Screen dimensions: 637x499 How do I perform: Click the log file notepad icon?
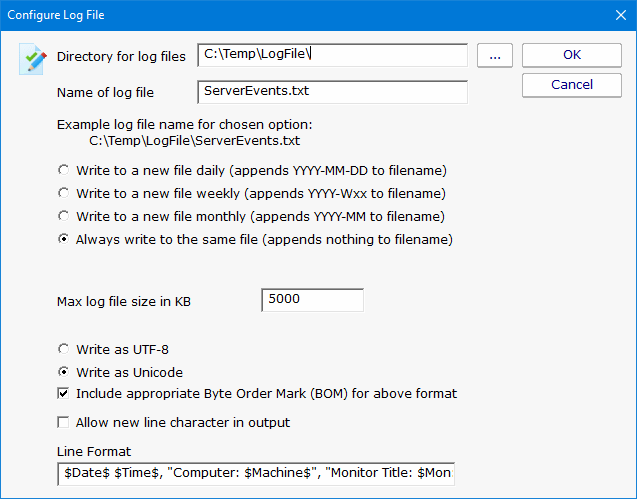[34, 60]
